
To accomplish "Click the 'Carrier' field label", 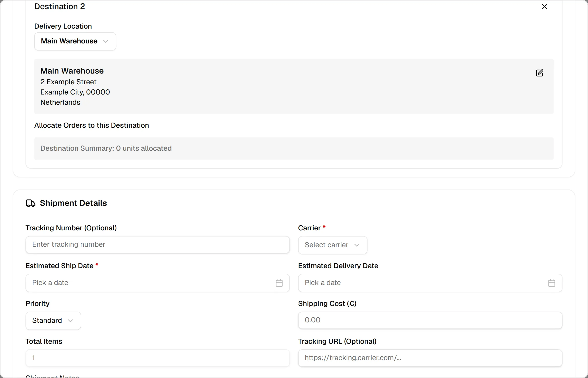I will click(x=309, y=228).
